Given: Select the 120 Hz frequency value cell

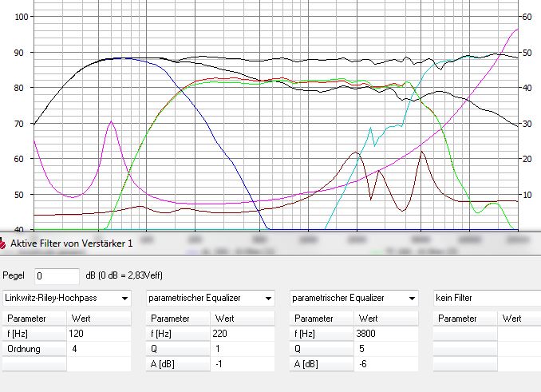Looking at the screenshot, I should pyautogui.click(x=98, y=333).
